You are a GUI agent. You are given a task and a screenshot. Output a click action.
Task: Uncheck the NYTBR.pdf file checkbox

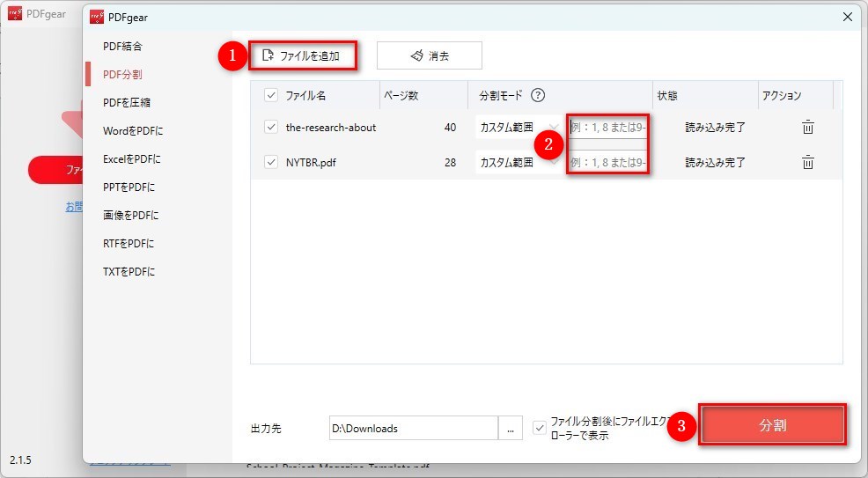[x=270, y=162]
